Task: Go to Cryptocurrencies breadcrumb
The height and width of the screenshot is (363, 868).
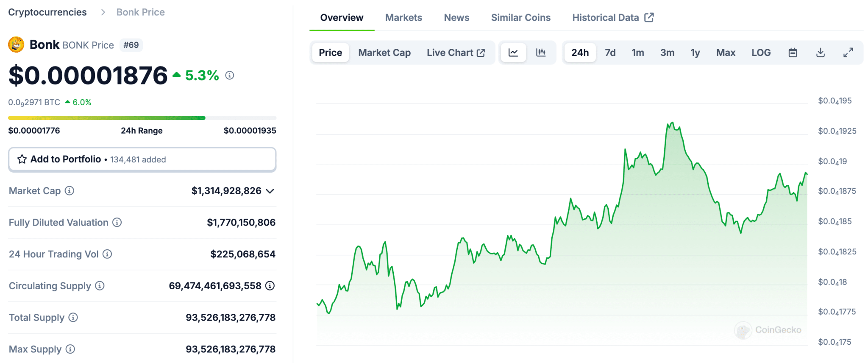Action: coord(47,12)
